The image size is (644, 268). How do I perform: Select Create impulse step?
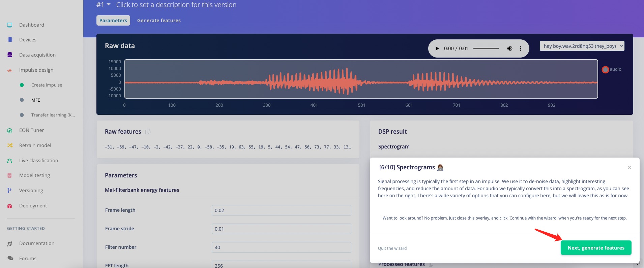tap(47, 85)
